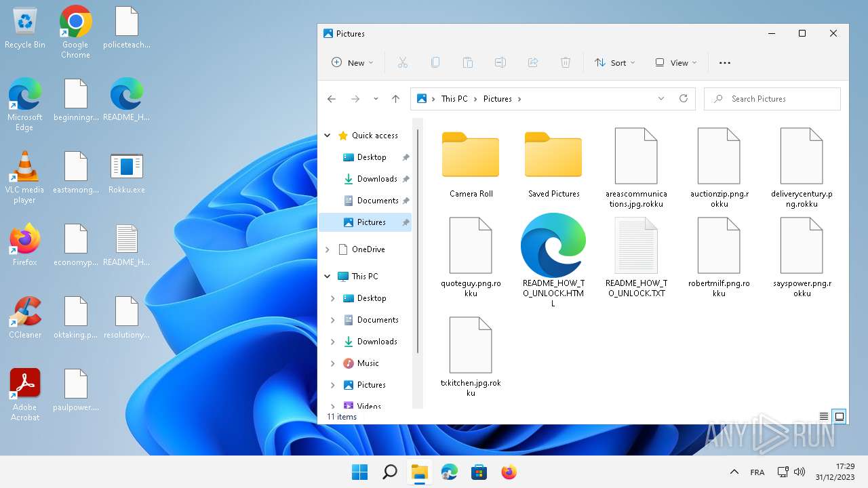Open address bar history dropdown
868x488 pixels.
coord(661,98)
